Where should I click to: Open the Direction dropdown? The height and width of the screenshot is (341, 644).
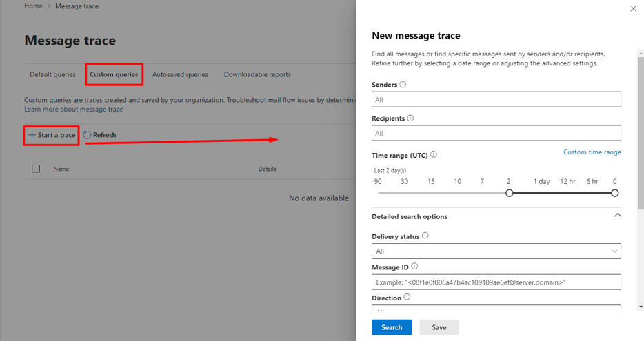point(496,308)
